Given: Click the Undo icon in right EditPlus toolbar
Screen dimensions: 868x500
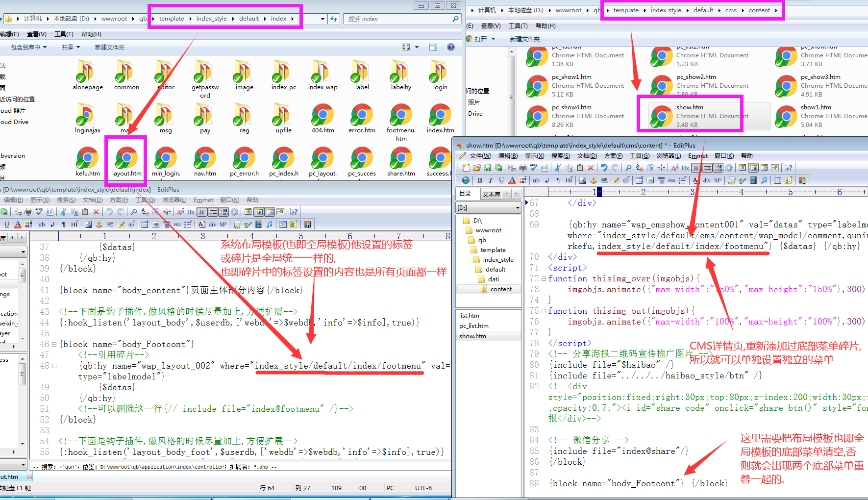Looking at the screenshot, I should (x=604, y=168).
